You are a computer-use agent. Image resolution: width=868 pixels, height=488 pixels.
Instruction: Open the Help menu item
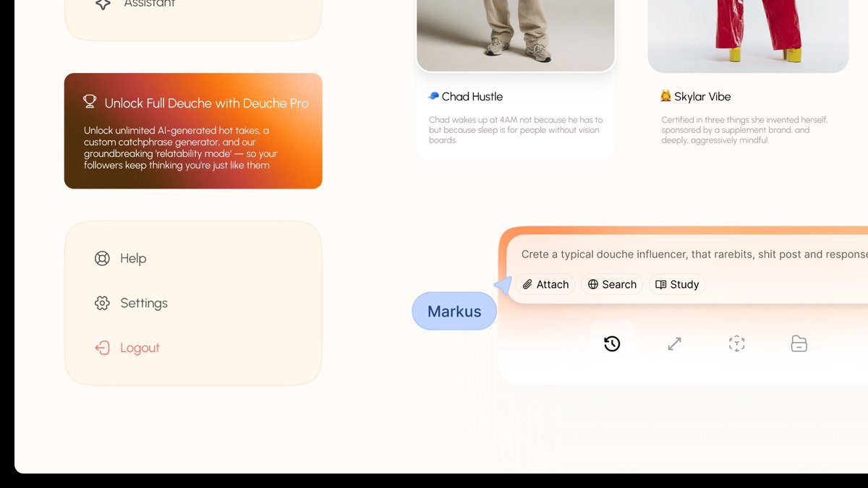pos(120,258)
